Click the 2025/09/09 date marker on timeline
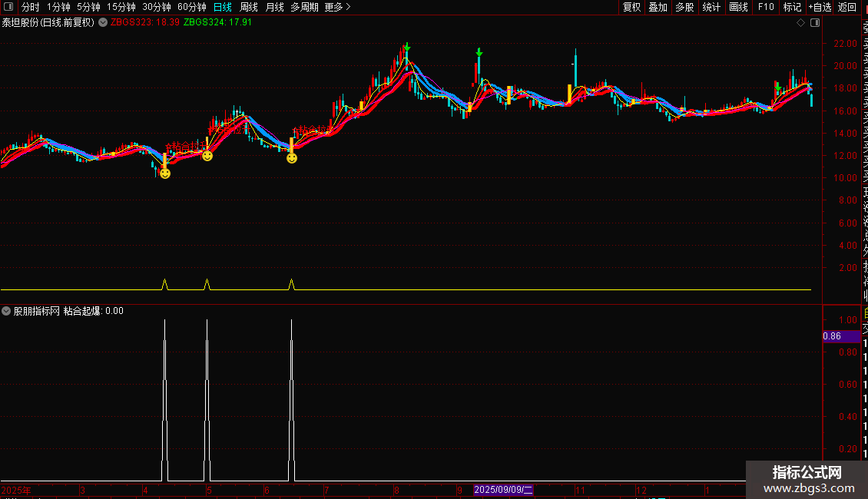The height and width of the screenshot is (499, 868). [504, 490]
